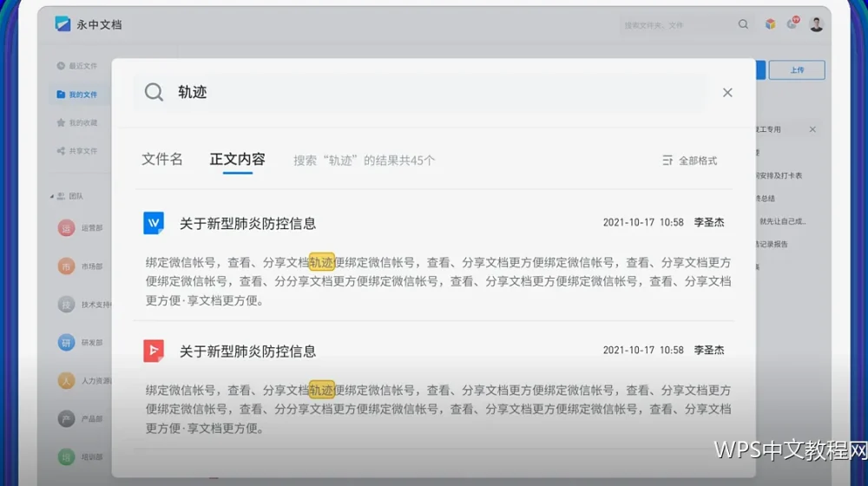Click the 永中文档 logo icon
The image size is (868, 486).
[62, 23]
